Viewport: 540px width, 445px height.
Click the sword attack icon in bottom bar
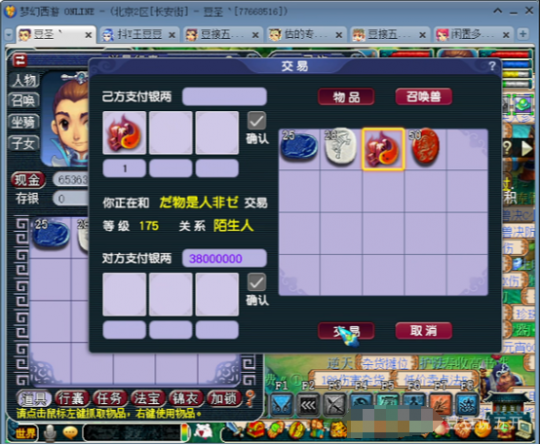(x=235, y=431)
